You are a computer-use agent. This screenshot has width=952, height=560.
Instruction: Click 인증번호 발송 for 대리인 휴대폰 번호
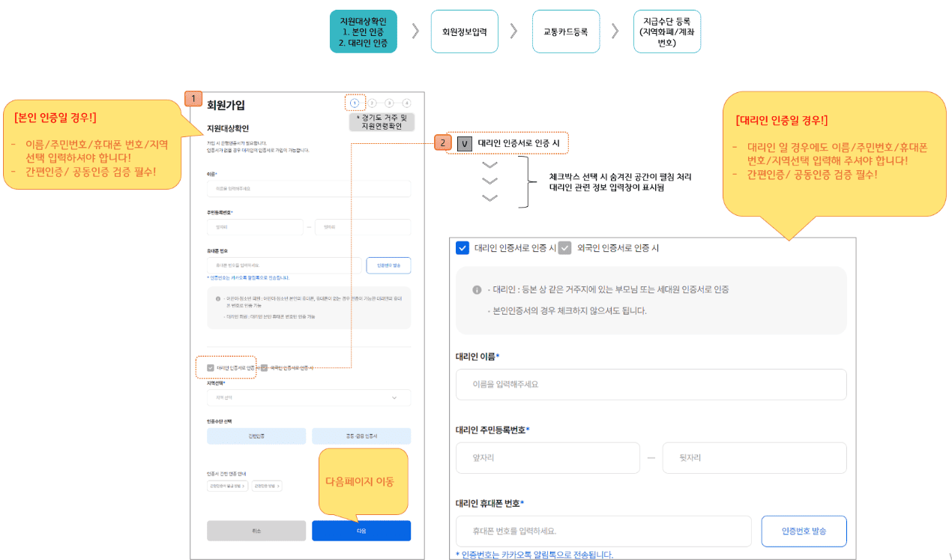coord(804,531)
